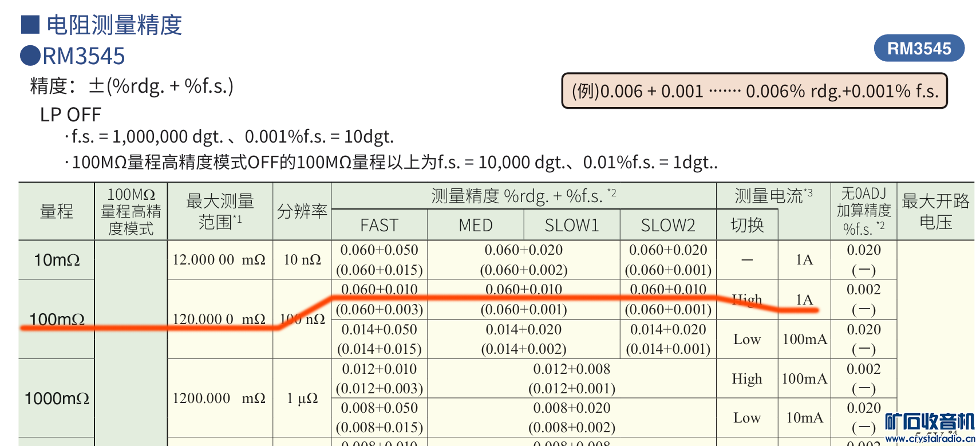Select the "10mΩ" range cell
Screen dimensions: 980x446
(x=57, y=260)
